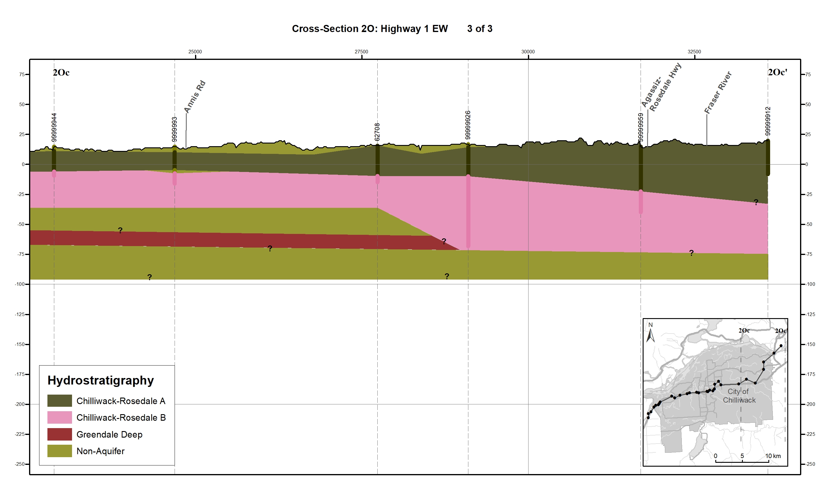Viewport: 830px width, 504px height.
Task: Select the well marker 99999959
Action: 640,175
